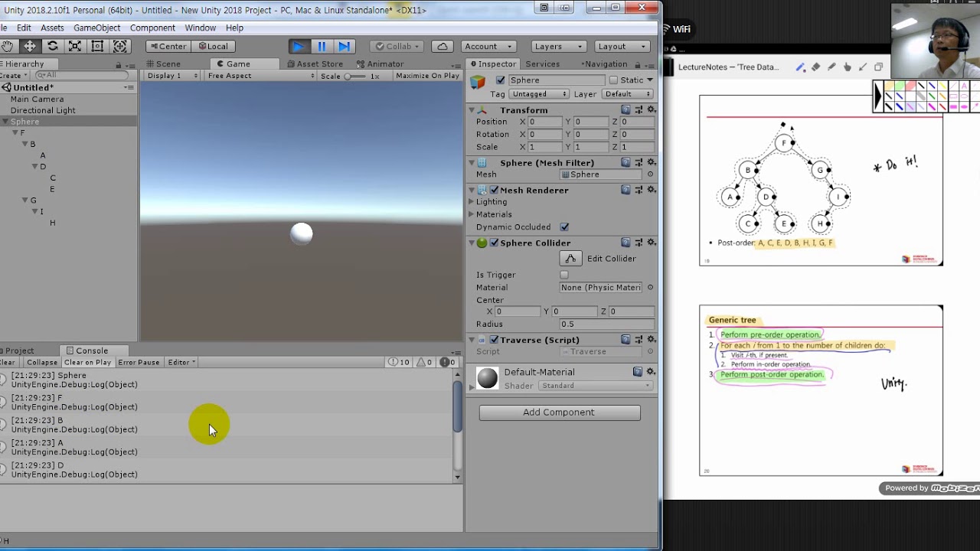Switch to the Scene tab
Screen dimensions: 980x551
point(162,64)
